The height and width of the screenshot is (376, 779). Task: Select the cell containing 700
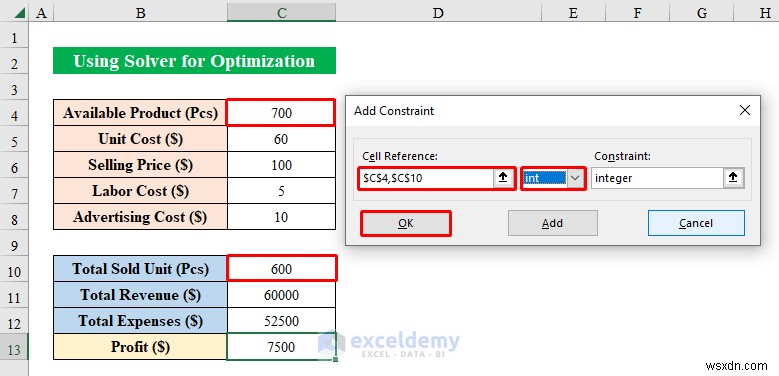coord(281,113)
